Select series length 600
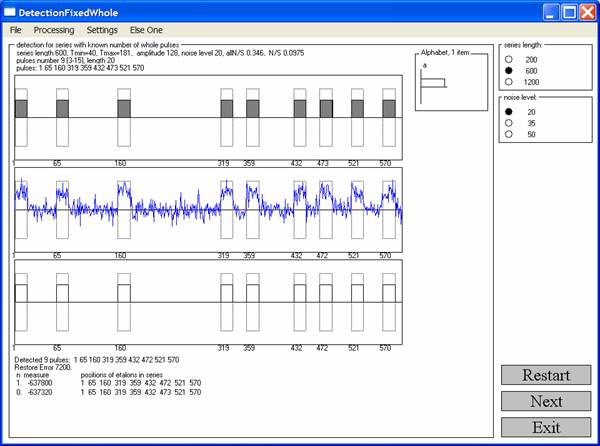 pyautogui.click(x=509, y=70)
